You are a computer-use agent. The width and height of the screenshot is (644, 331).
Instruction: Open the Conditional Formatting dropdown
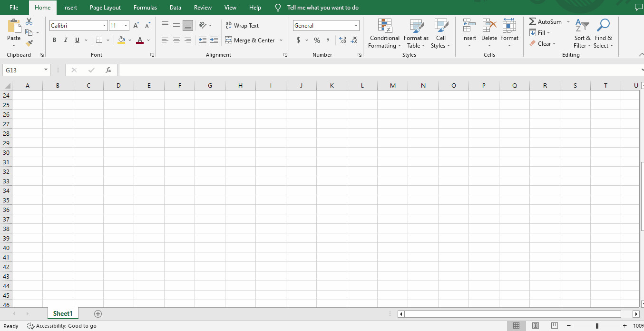click(384, 33)
